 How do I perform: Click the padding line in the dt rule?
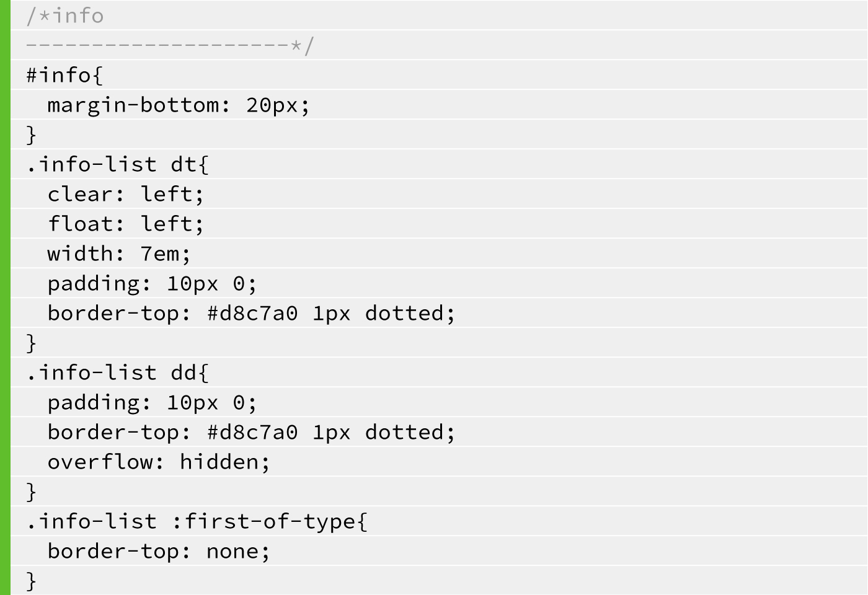[152, 283]
